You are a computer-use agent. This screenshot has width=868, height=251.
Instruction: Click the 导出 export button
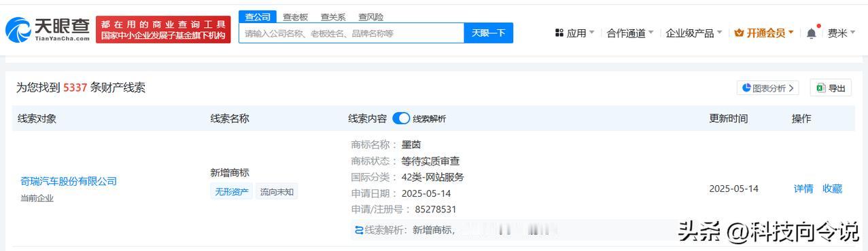(831, 88)
